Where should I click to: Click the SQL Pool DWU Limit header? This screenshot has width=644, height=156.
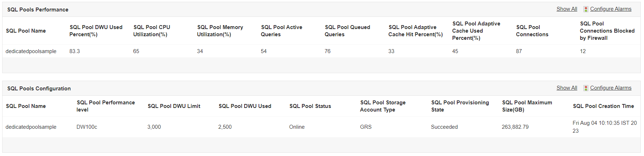[x=174, y=106]
